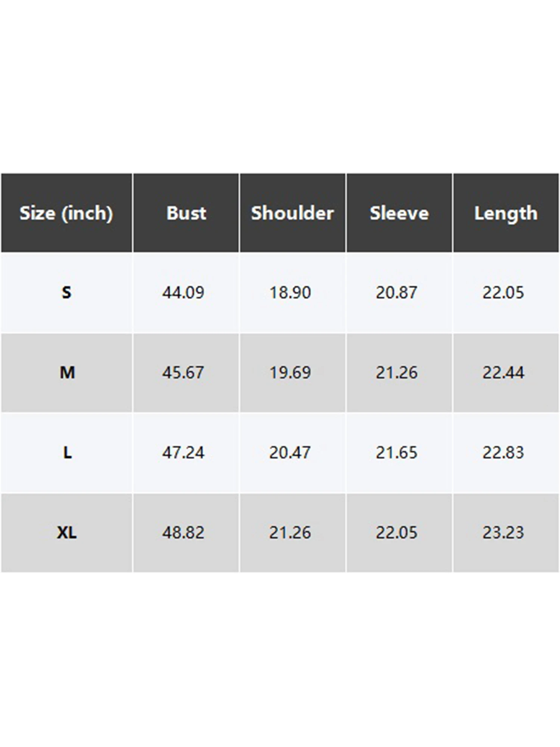Viewport: 560px width, 747px height.
Task: Click the Shoulder column header
Action: coord(292,213)
